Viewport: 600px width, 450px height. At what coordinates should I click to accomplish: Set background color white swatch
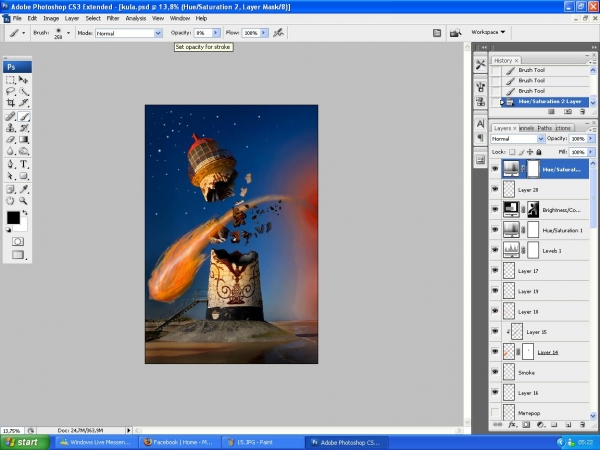pos(23,226)
